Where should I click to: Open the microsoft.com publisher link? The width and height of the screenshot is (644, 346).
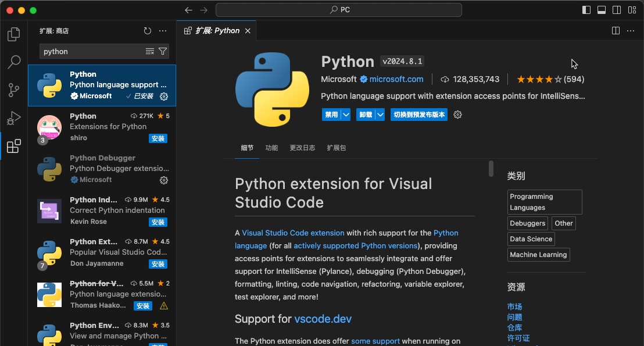pos(396,79)
